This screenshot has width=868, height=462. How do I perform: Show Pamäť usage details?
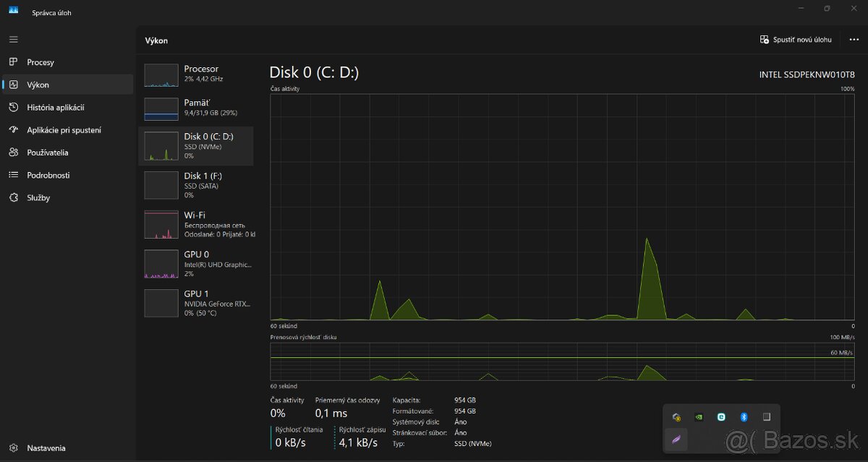tap(195, 108)
